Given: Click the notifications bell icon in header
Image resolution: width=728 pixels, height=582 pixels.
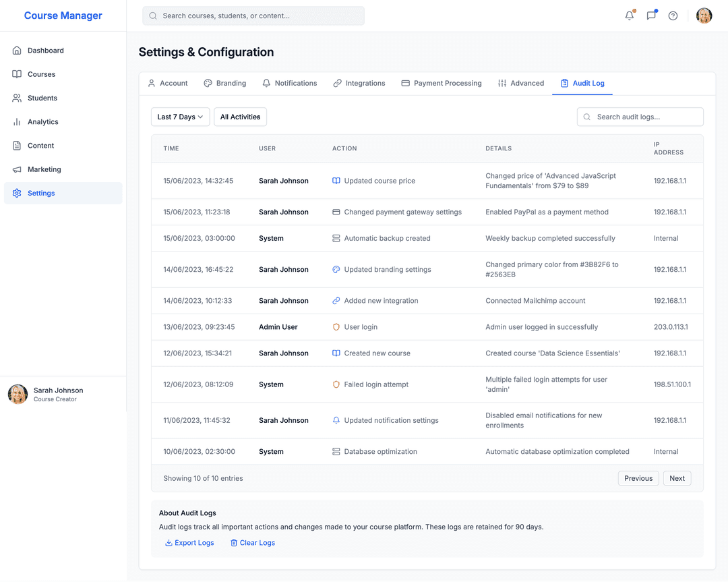Looking at the screenshot, I should pos(629,16).
